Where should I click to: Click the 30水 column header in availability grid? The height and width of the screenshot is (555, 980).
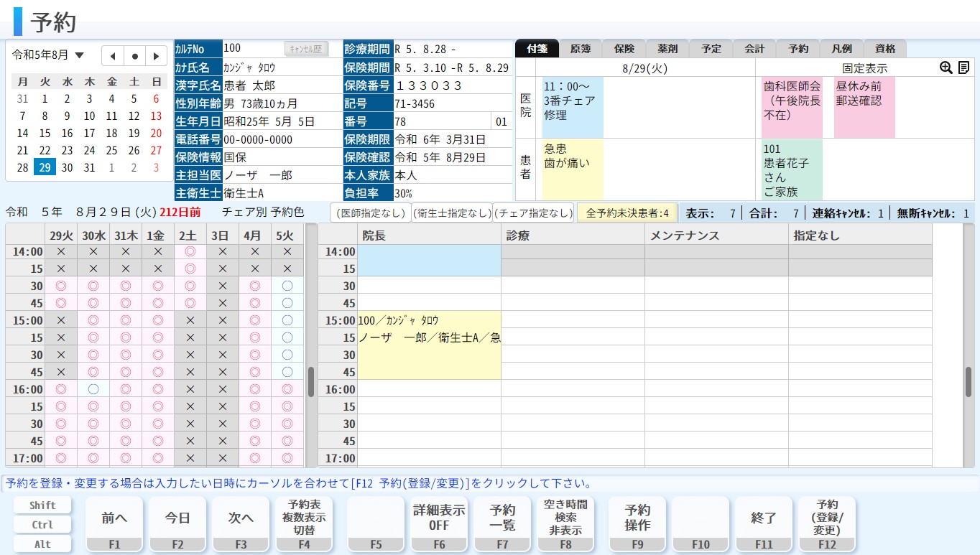[x=93, y=235]
